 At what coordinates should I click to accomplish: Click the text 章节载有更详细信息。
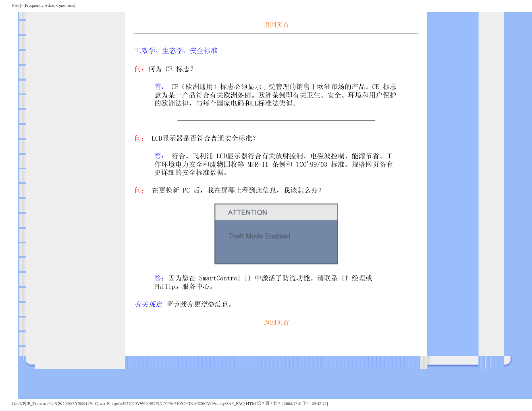[199, 304]
